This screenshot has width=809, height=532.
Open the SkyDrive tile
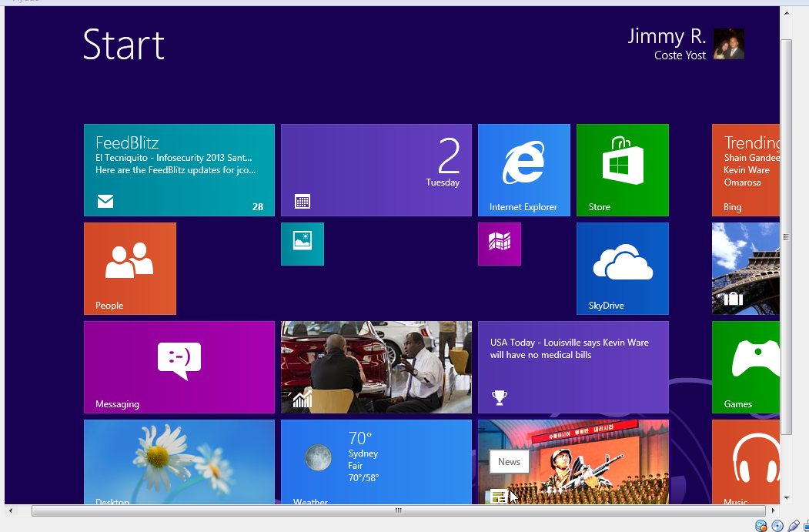(622, 269)
